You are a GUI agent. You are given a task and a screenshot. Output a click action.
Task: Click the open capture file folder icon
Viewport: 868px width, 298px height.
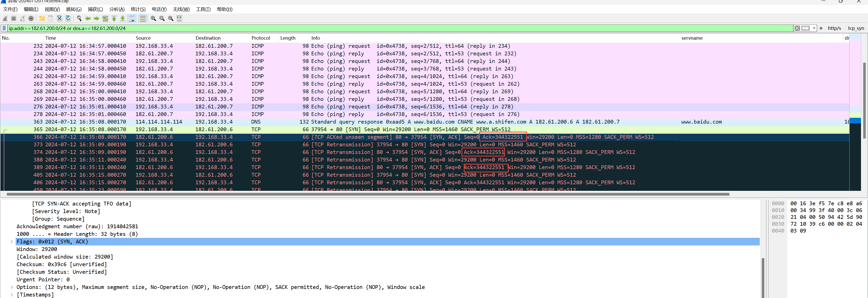click(42, 18)
